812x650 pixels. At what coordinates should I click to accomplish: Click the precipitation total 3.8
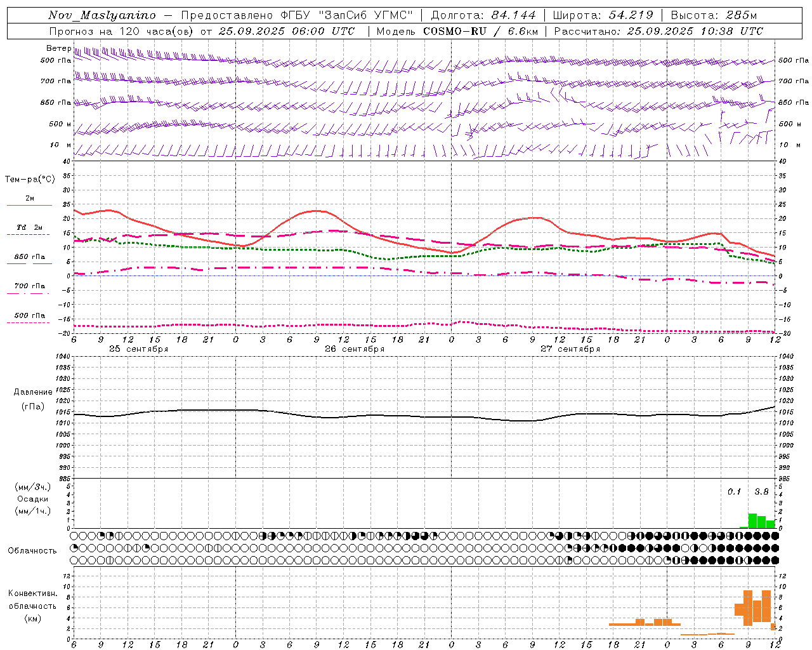(x=761, y=491)
